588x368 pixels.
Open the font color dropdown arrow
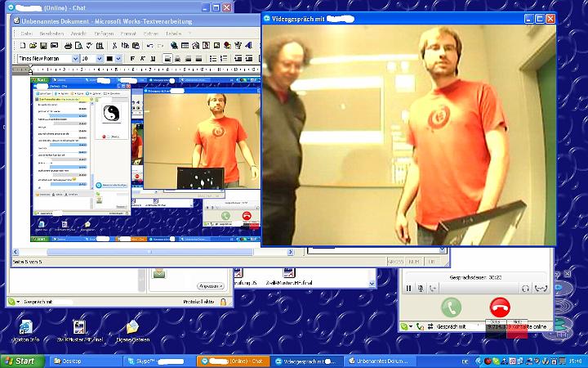click(x=118, y=59)
